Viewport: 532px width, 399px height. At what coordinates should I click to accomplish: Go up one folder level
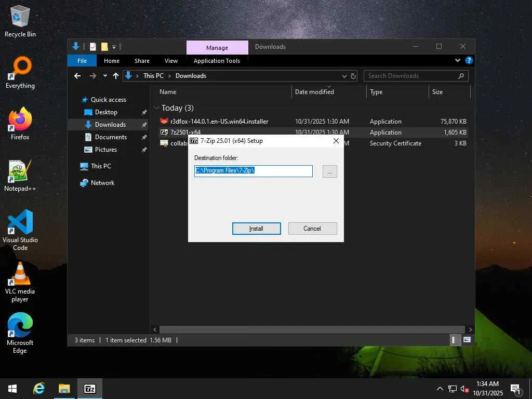coord(116,76)
